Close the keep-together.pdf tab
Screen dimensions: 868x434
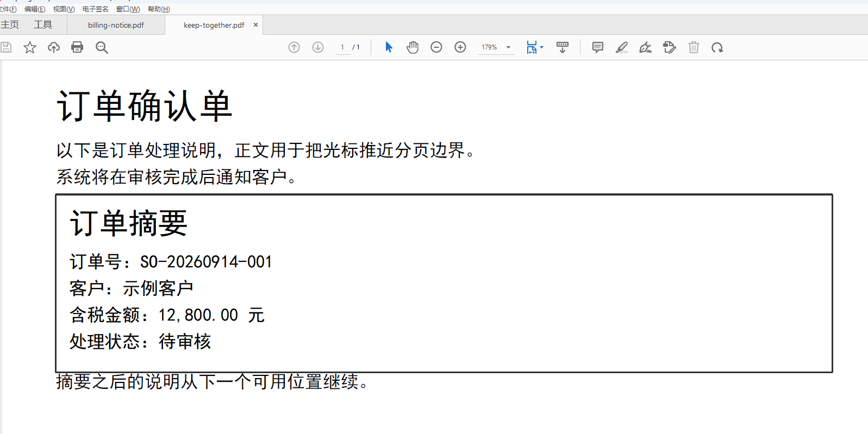pos(255,25)
